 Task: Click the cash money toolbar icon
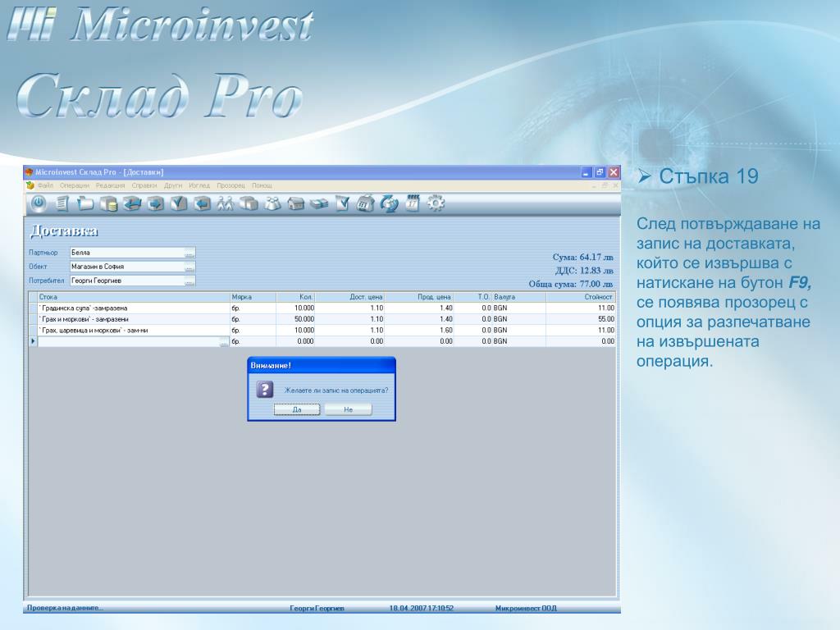pyautogui.click(x=319, y=203)
